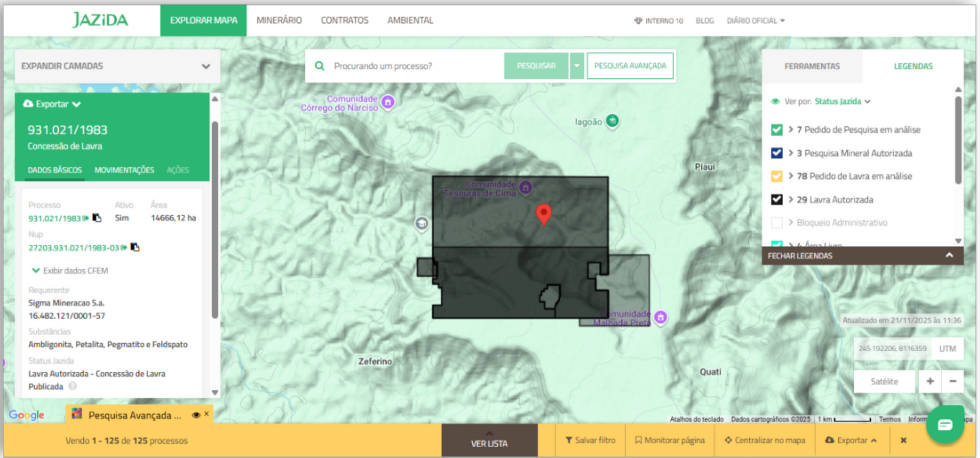Click the red location pin on map

pyautogui.click(x=543, y=214)
